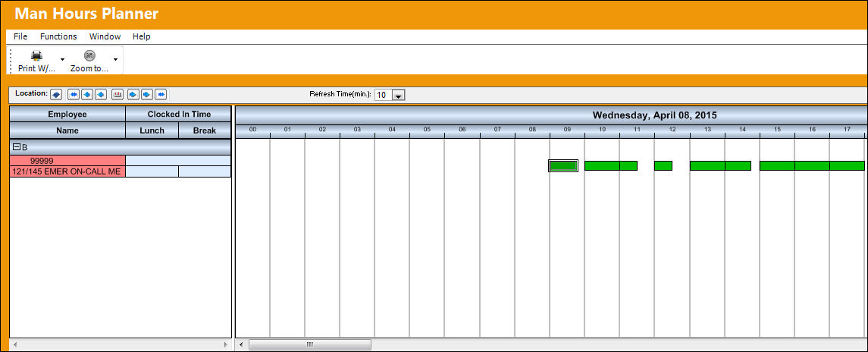Click the left arrow just before calendar icon
The image size is (868, 352).
point(100,95)
